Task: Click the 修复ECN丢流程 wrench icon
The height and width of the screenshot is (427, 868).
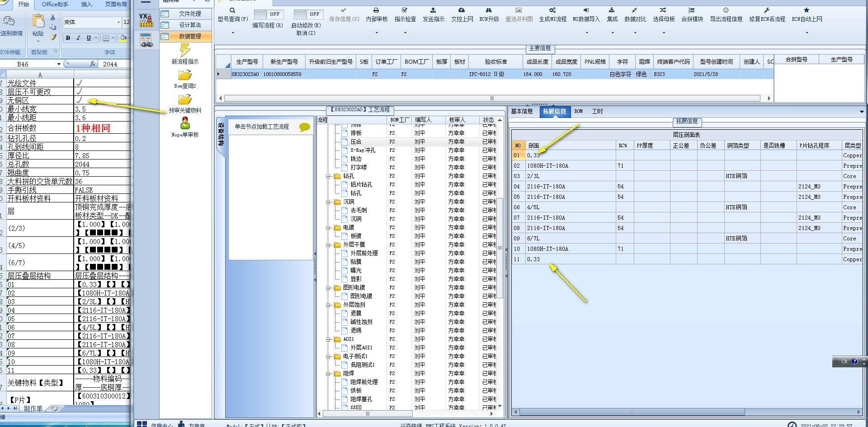Action: click(767, 10)
